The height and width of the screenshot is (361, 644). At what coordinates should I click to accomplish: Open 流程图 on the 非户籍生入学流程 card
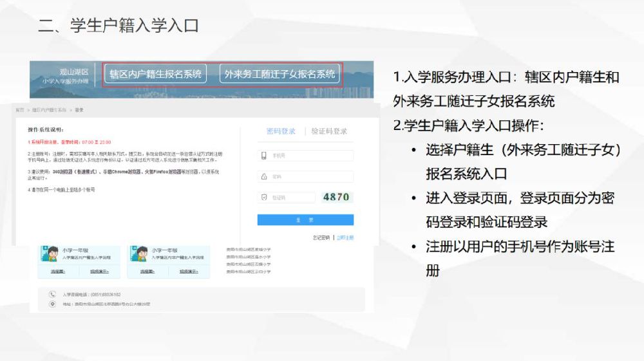(x=147, y=272)
